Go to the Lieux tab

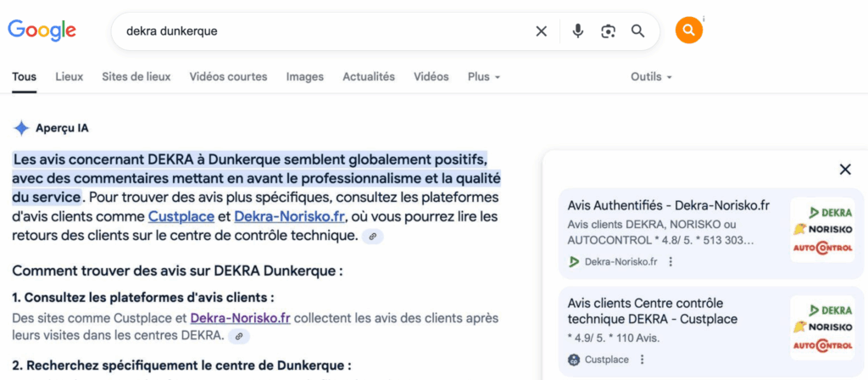pos(70,76)
